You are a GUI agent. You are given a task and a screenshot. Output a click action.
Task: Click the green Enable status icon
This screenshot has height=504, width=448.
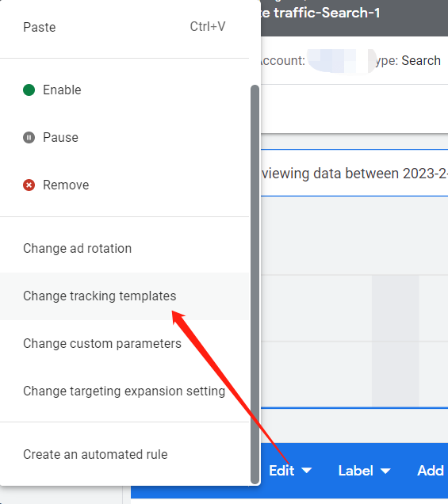(x=29, y=90)
